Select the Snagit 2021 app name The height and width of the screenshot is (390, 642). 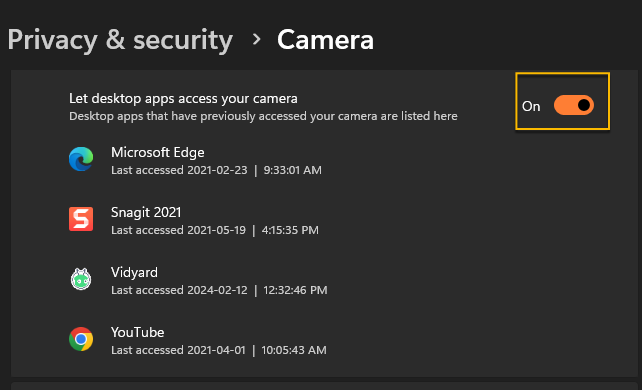(146, 212)
